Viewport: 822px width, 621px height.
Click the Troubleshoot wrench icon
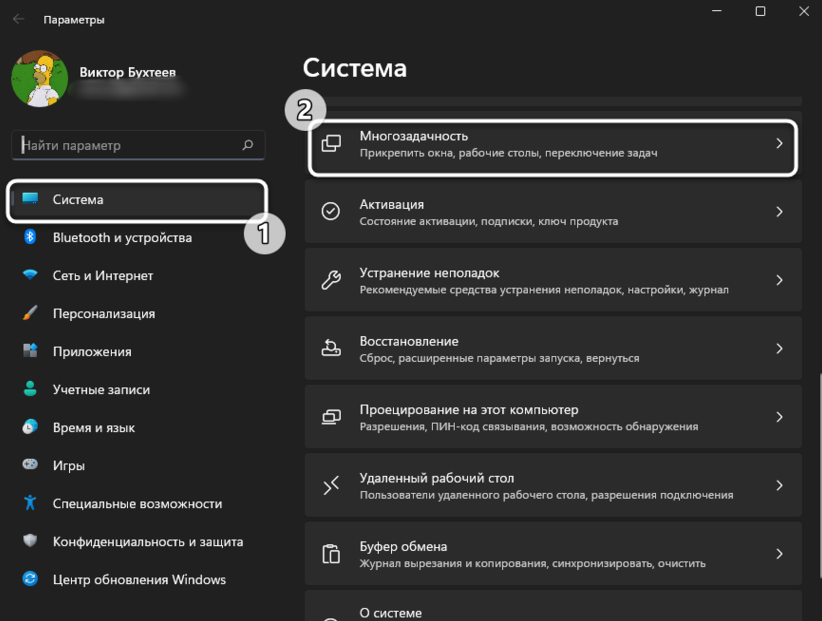tap(331, 281)
